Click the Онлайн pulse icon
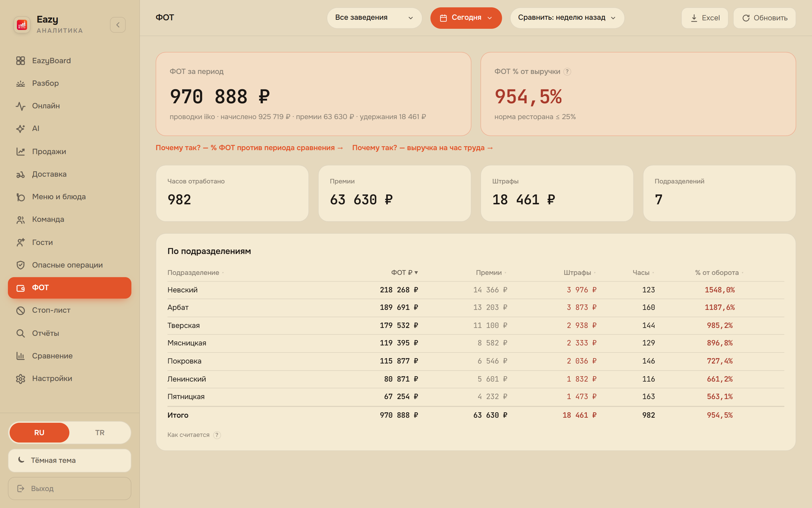812x508 pixels. pyautogui.click(x=21, y=106)
